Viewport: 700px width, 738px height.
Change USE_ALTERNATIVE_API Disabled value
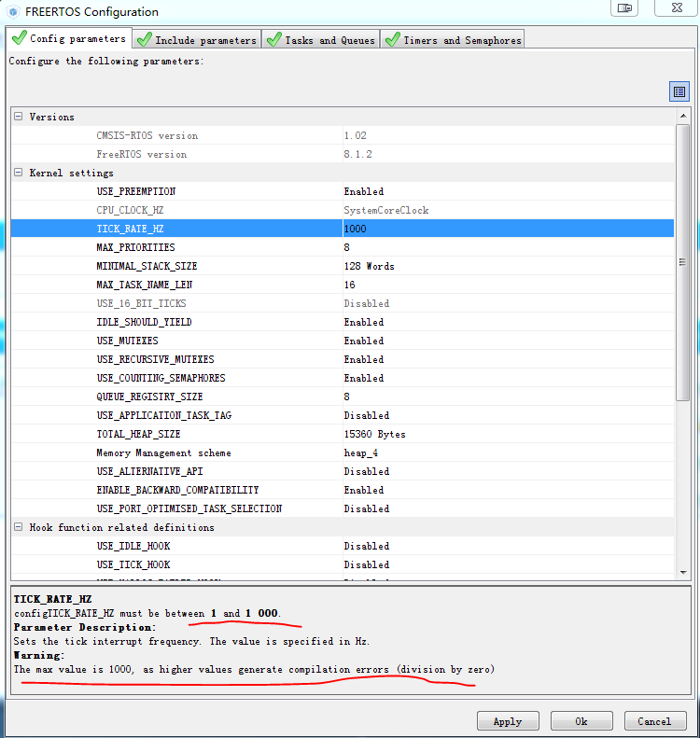(509, 471)
